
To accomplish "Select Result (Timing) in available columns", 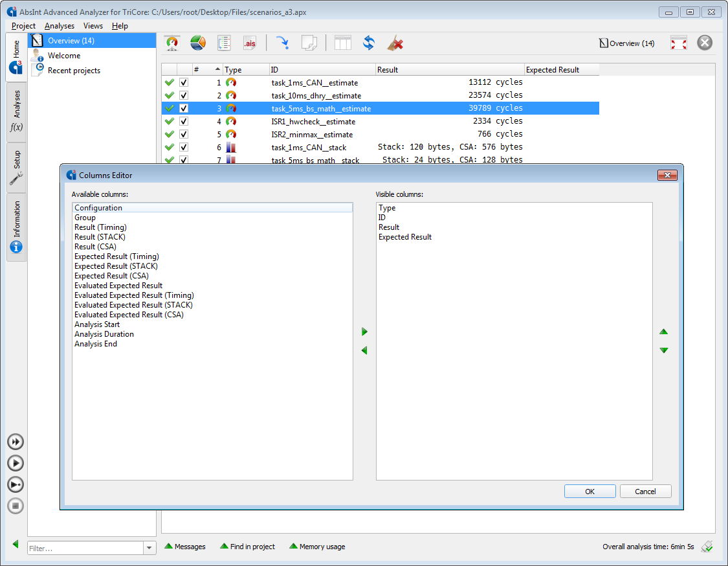I will pyautogui.click(x=212, y=227).
